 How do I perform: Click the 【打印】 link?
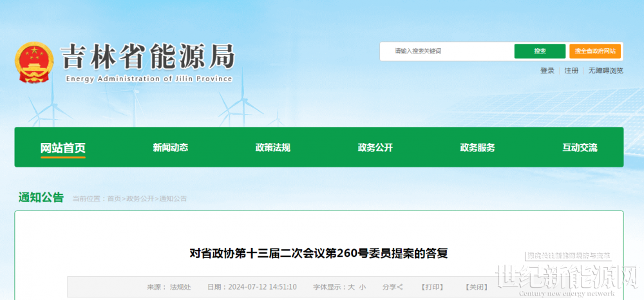(x=433, y=287)
